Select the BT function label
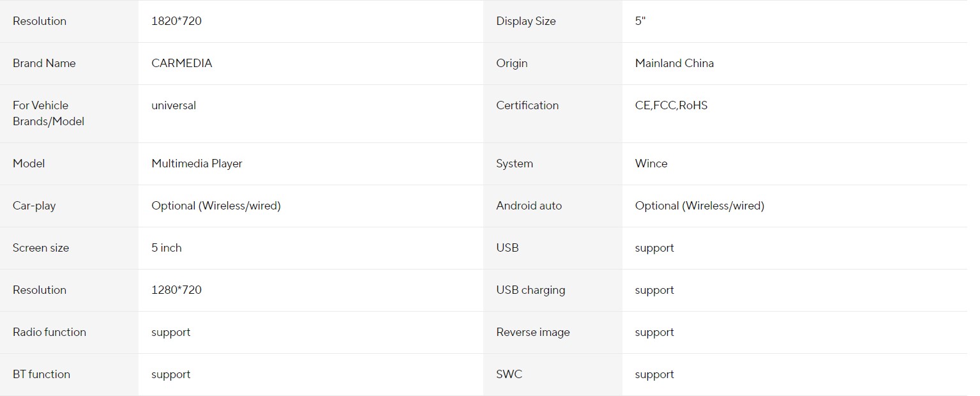 click(x=41, y=374)
